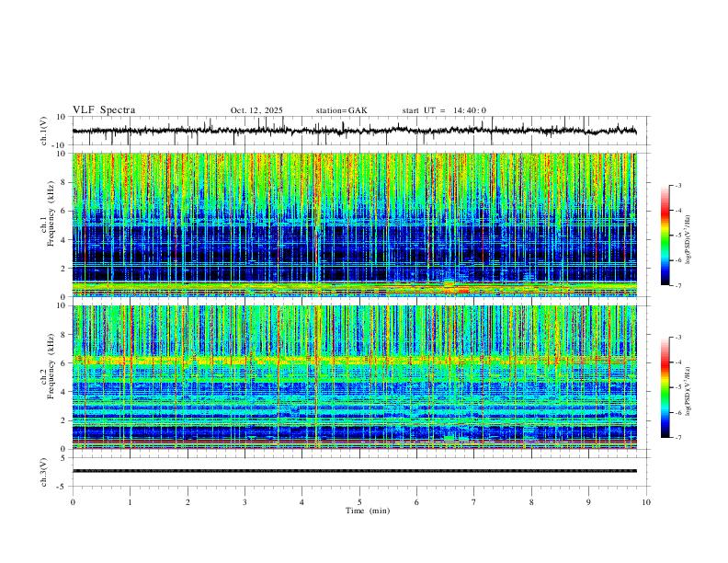Click the date "Oct. 12, 2025"
Screen dimensions: 728x563
[x=256, y=110]
